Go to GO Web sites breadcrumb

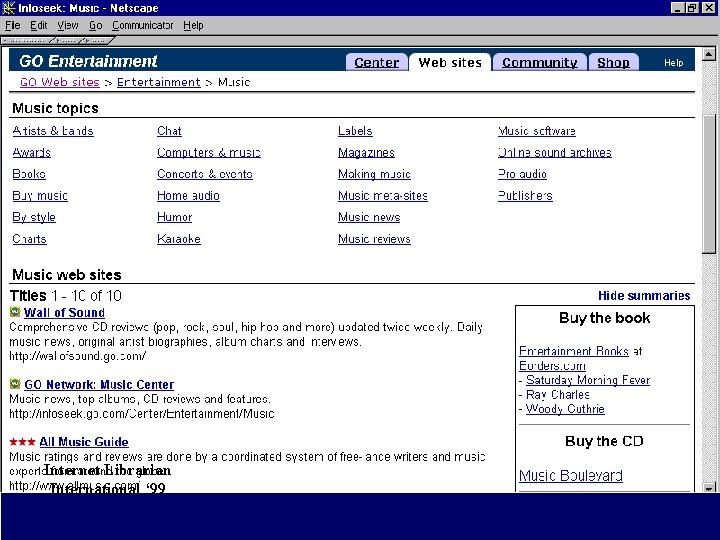point(60,82)
